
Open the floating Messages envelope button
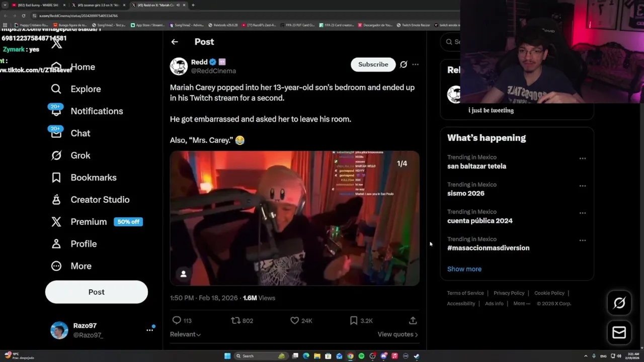coord(619,333)
